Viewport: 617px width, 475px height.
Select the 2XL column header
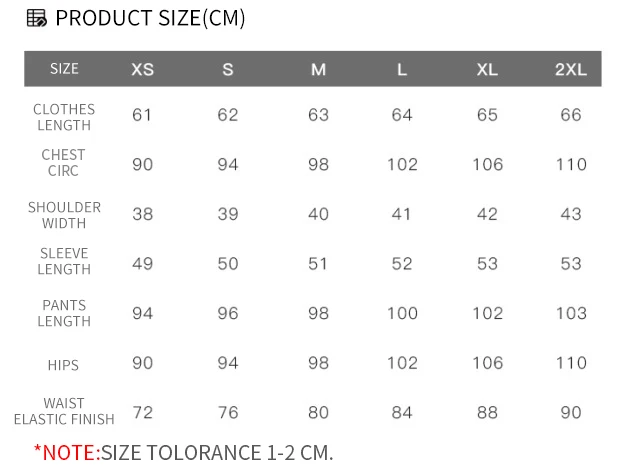[571, 70]
